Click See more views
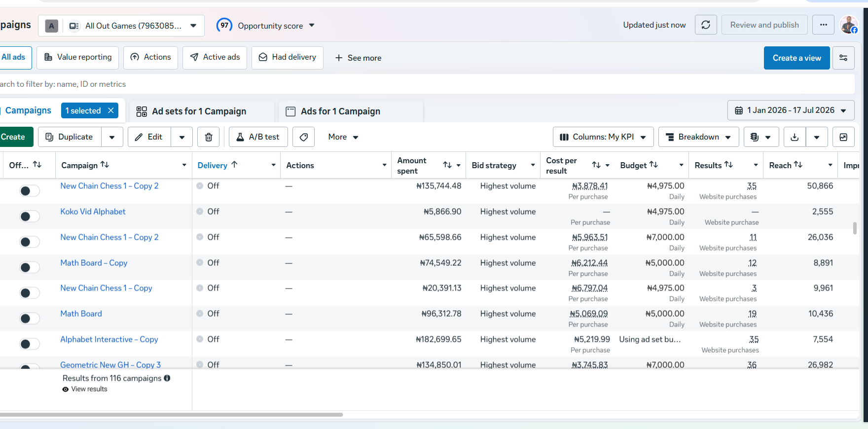The width and height of the screenshot is (868, 429). click(x=359, y=58)
